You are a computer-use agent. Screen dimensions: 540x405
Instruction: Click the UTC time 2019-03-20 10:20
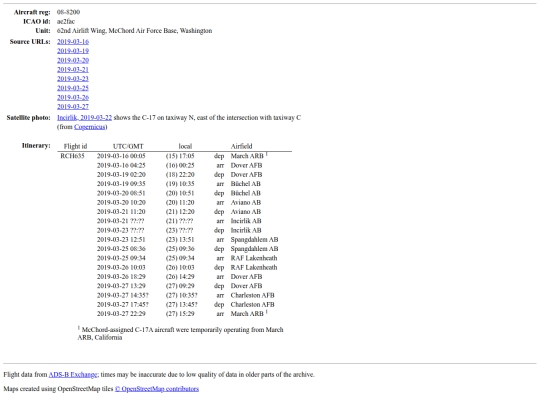click(x=121, y=202)
